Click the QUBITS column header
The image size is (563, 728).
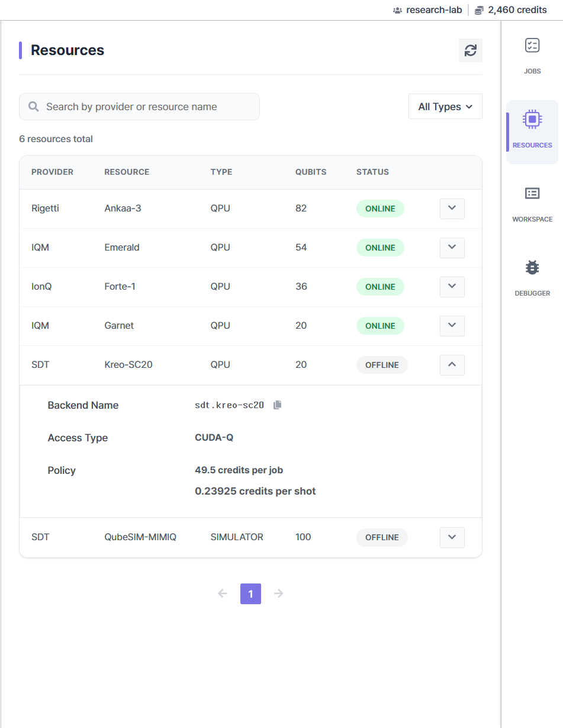311,172
